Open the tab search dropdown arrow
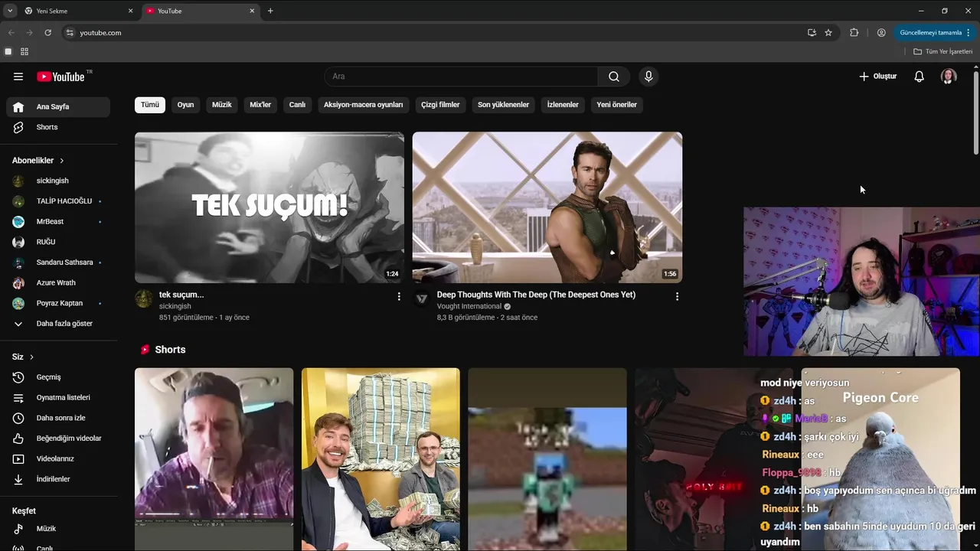 [x=10, y=11]
